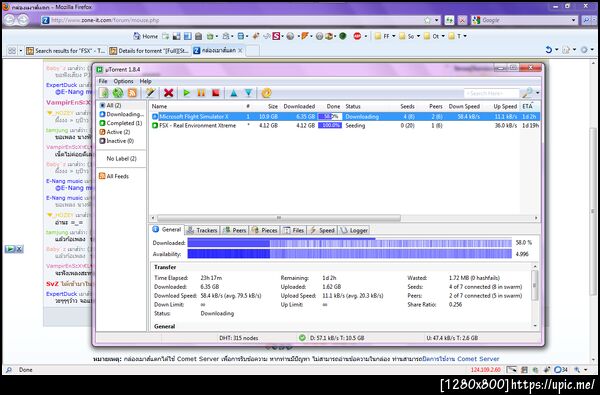Move torrent down queue with down arrow
The image size is (600, 395).
pos(249,93)
